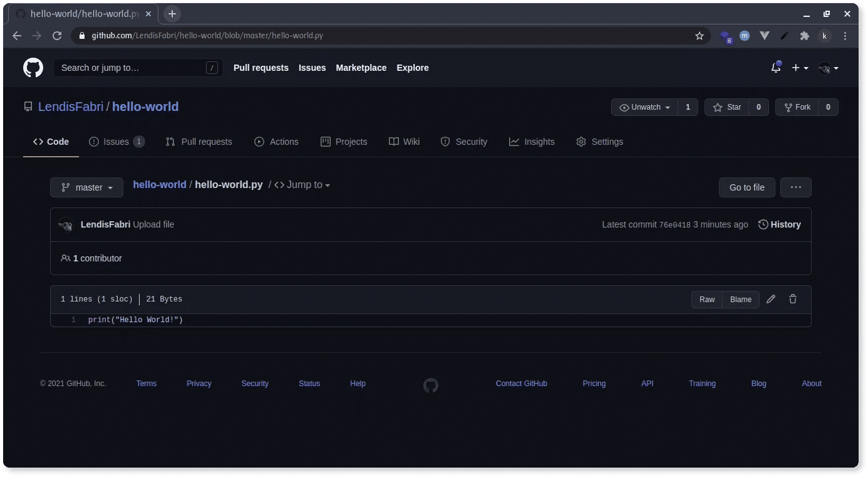The height and width of the screenshot is (477, 868).
Task: Open the footer Blog link
Action: click(x=759, y=384)
